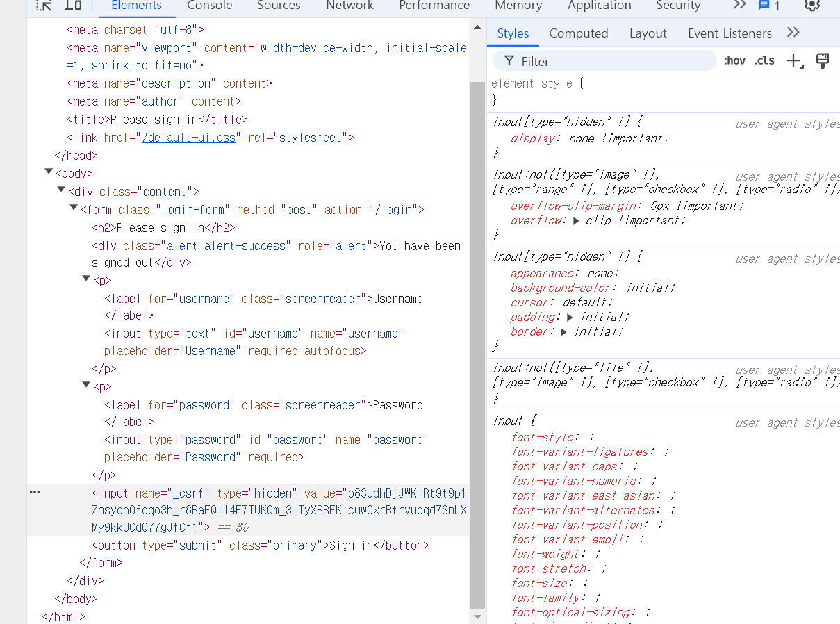The width and height of the screenshot is (840, 624).
Task: Open the ellipsis actions for selected node
Action: 35,492
